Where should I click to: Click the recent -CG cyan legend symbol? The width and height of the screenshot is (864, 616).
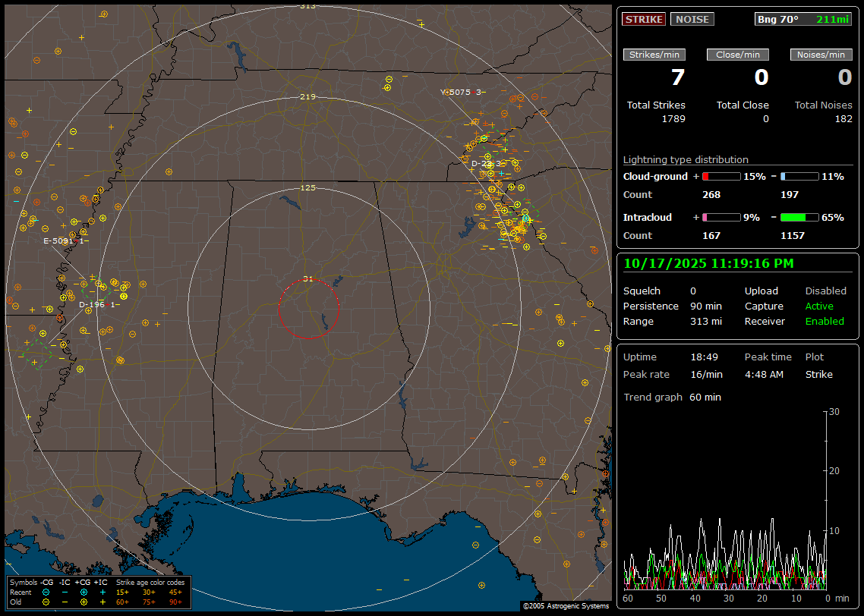tap(46, 592)
